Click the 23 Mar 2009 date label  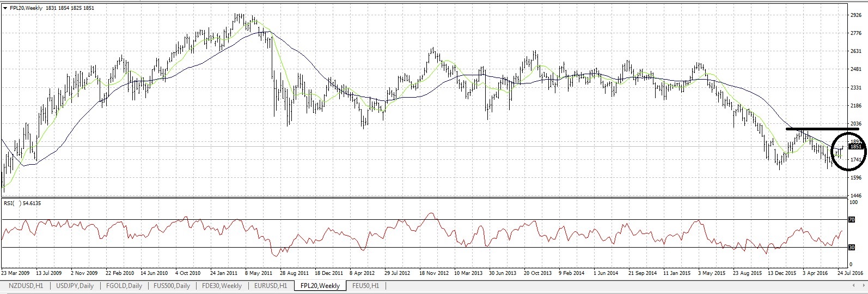click(16, 272)
